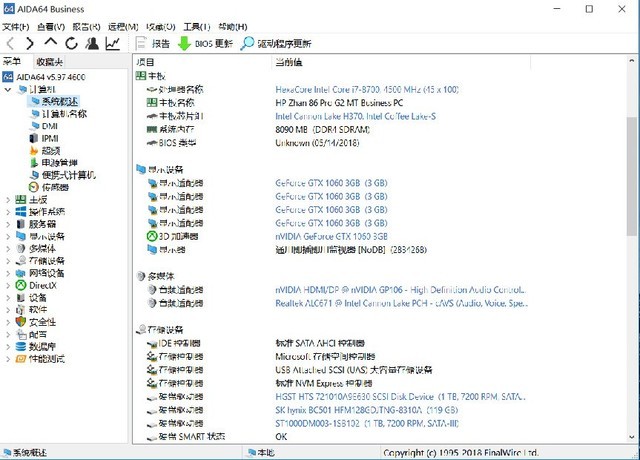640x460 pixels.
Task: Click the 传感器 sensor gauge icon
Action: [34, 187]
